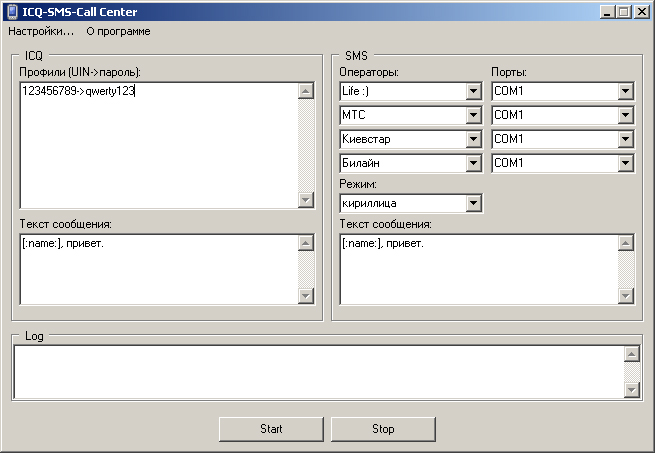Open the COM1 port dropdown beside Билайн
This screenshot has height=453, width=655.
point(625,163)
